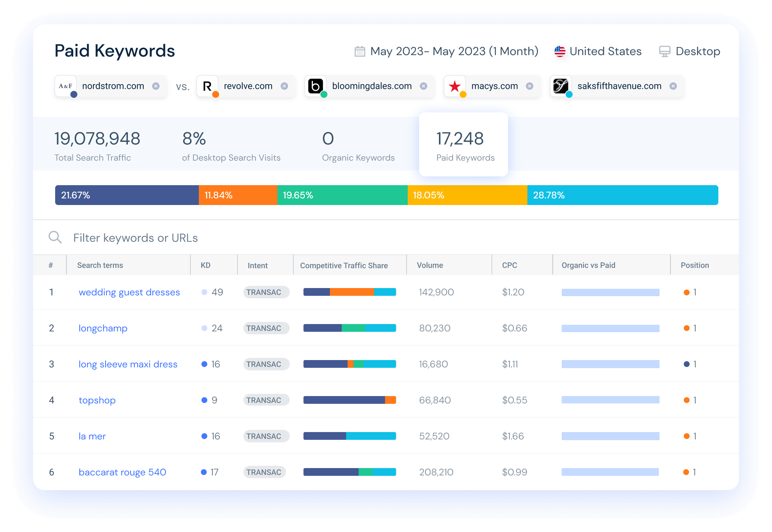The height and width of the screenshot is (532, 772).
Task: Click the United States flag icon
Action: 559,51
